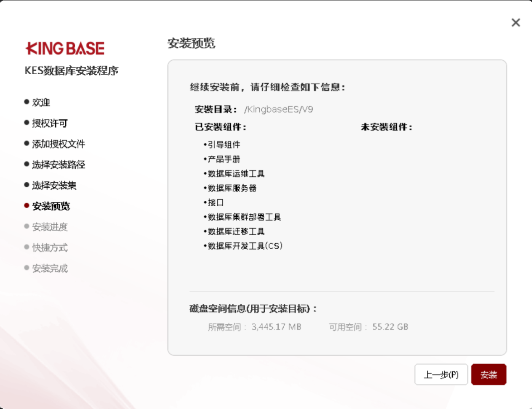Click the 已安装组件 heading
This screenshot has width=532, height=409.
[220, 127]
